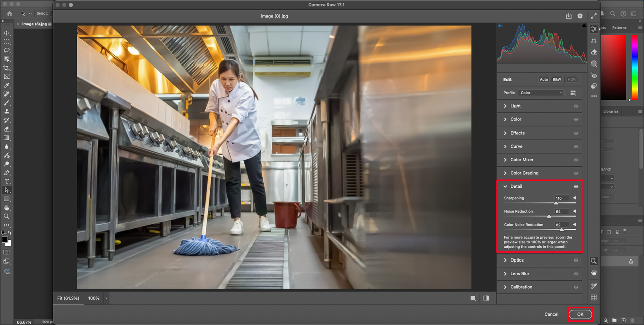Convert with the B&W button
Viewport: 644px width, 325px height.
coord(557,79)
